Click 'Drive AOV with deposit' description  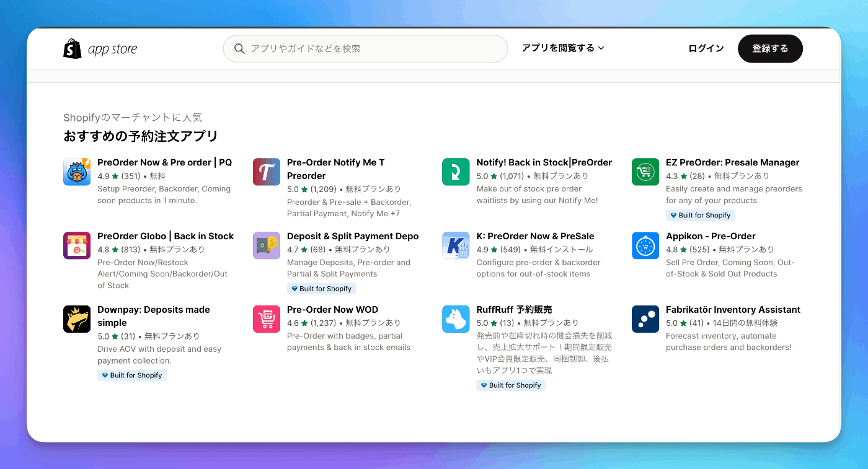[159, 355]
